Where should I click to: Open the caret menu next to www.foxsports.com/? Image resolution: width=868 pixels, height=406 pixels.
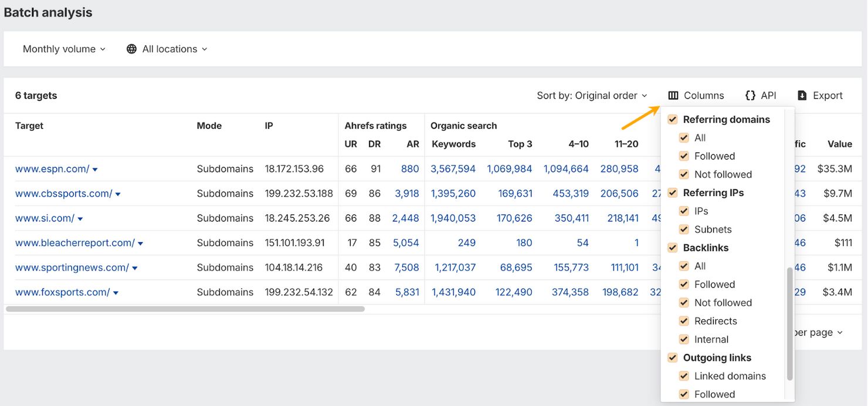point(116,293)
